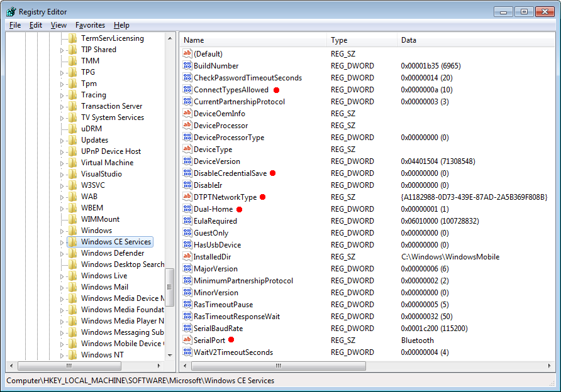Click the registry path in status bar
The image size is (561, 392).
pyautogui.click(x=140, y=381)
